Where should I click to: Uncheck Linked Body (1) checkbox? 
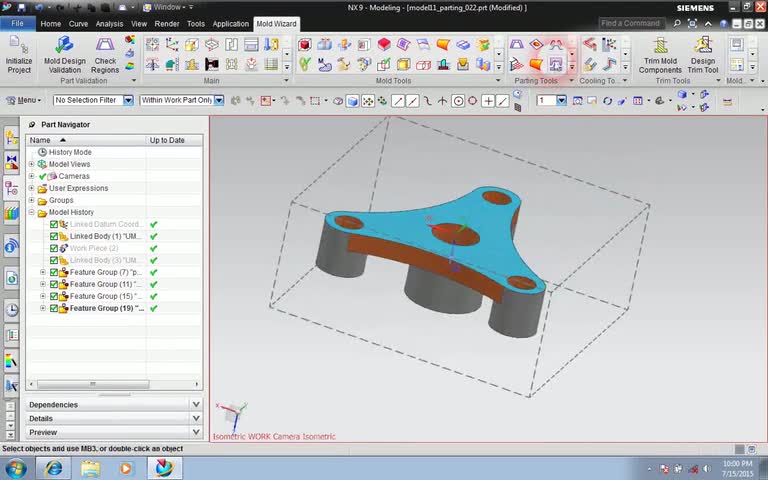[x=54, y=236]
